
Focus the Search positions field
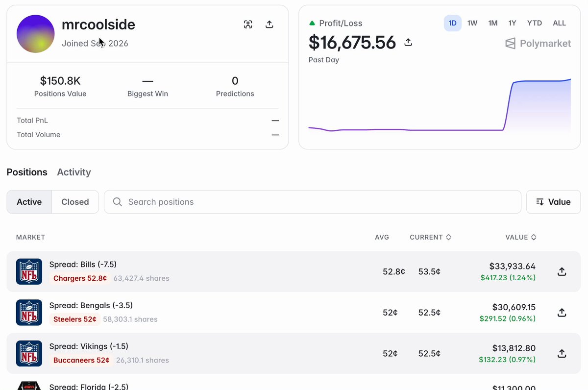tap(313, 202)
